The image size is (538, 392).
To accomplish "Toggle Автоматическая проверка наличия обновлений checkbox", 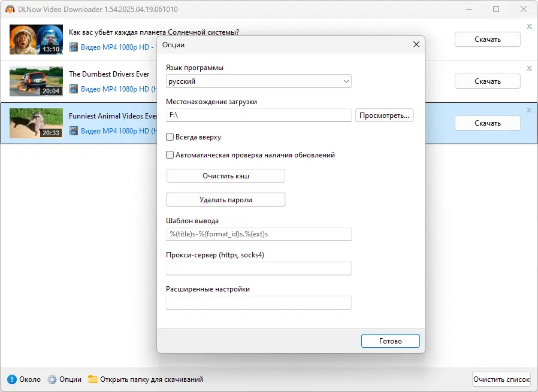I will (170, 155).
